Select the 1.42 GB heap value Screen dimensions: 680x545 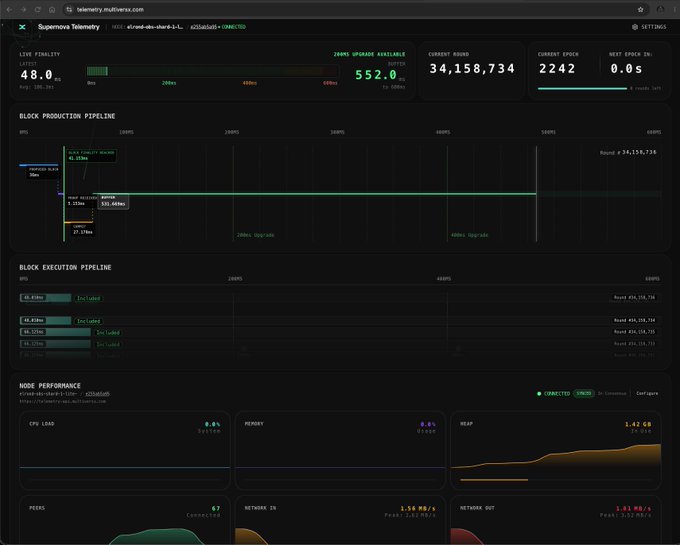pos(638,424)
